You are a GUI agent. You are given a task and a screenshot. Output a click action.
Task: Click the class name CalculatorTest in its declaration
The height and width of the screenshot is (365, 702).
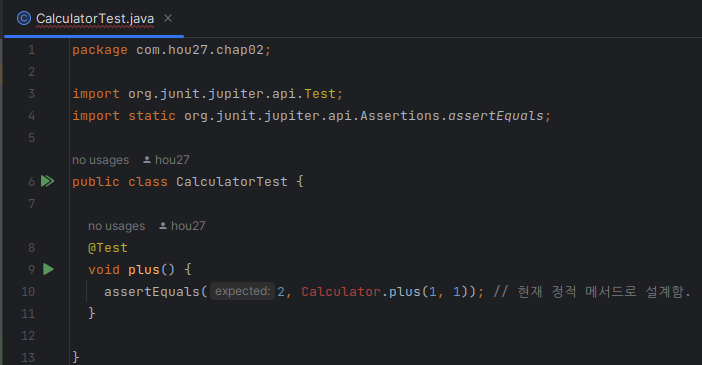[232, 182]
